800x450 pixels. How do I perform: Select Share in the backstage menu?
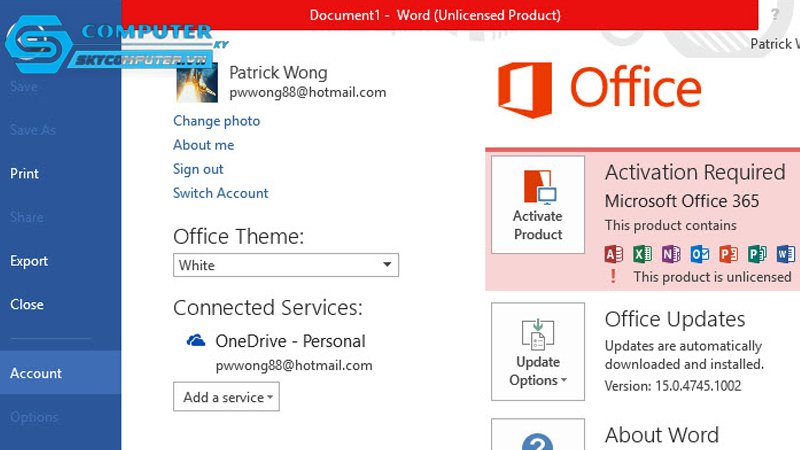(27, 217)
